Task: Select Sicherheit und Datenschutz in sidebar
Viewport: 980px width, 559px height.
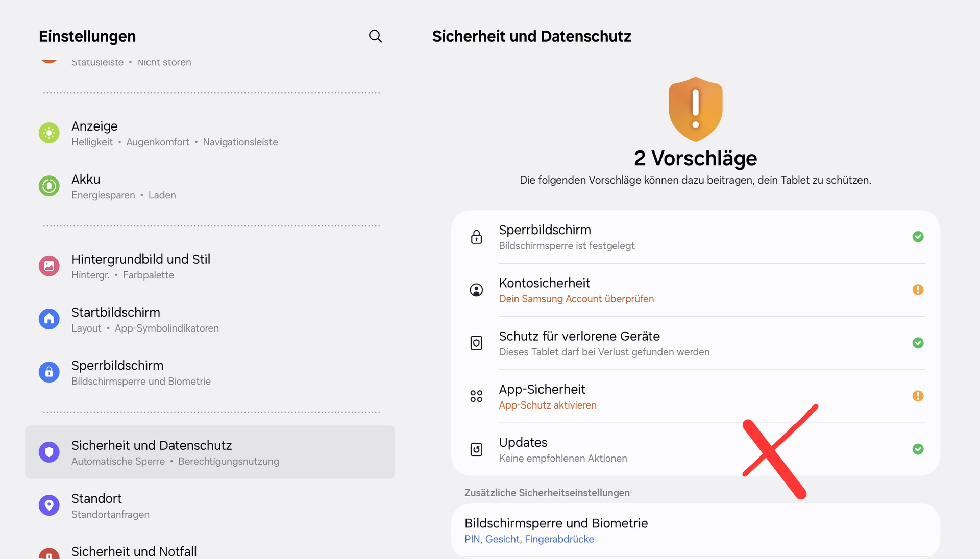Action: click(210, 452)
